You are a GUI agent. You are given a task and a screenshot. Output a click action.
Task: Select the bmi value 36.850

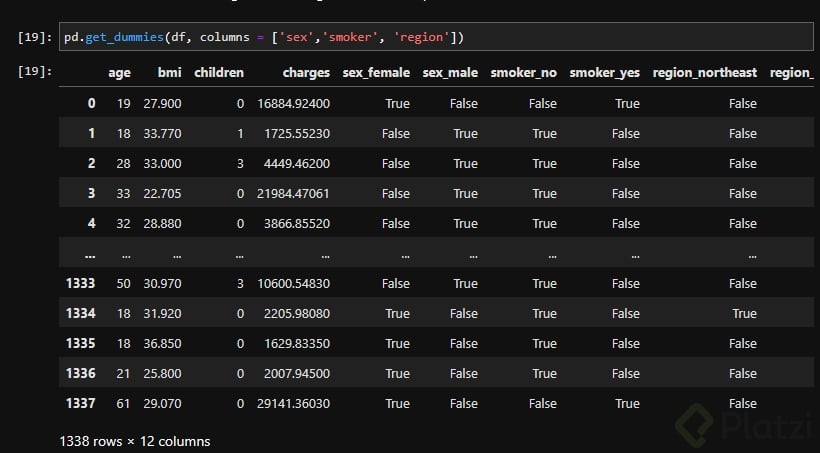162,343
